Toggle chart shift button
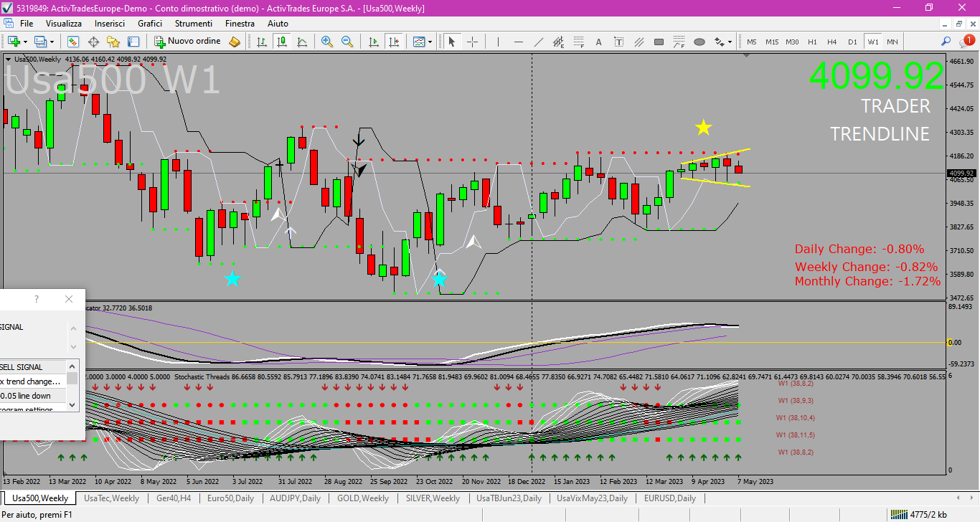The image size is (980, 522). click(x=393, y=42)
